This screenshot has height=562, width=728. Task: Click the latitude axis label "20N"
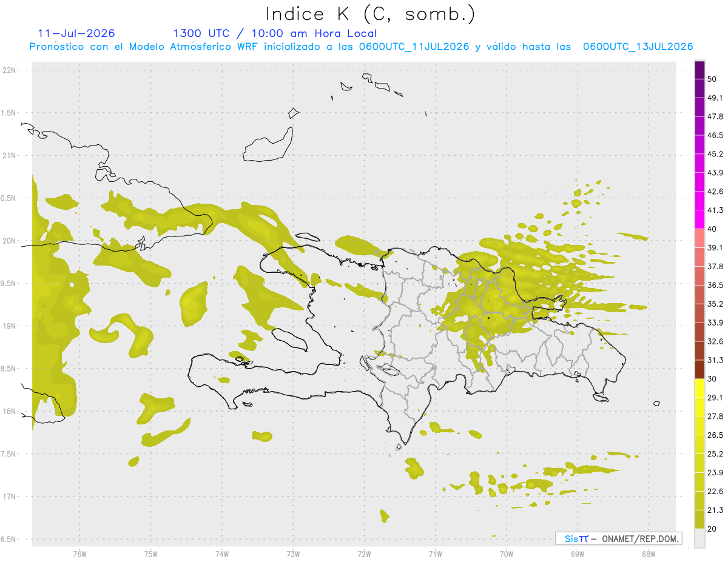click(x=9, y=241)
